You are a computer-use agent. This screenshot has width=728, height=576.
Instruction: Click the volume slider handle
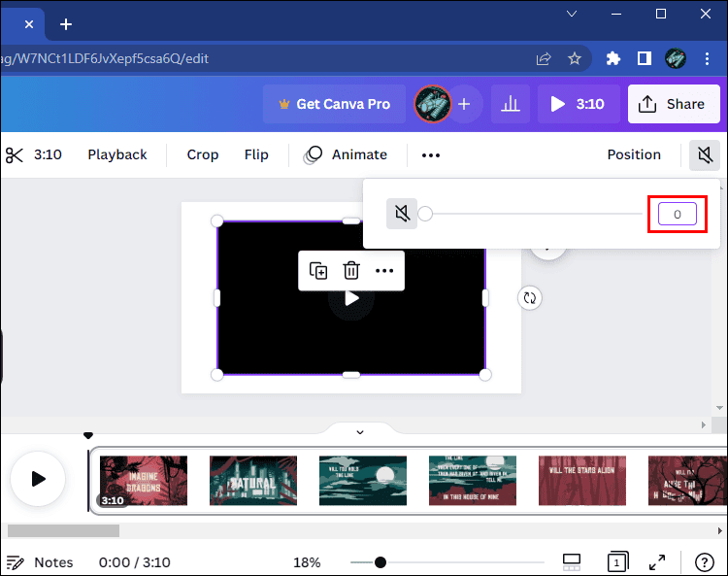(x=425, y=214)
